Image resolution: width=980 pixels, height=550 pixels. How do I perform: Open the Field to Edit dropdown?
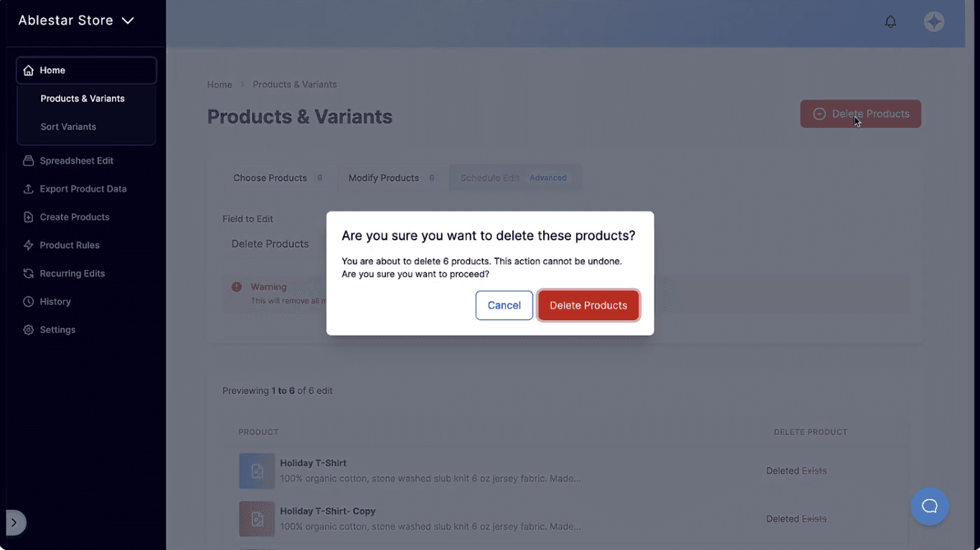[270, 243]
